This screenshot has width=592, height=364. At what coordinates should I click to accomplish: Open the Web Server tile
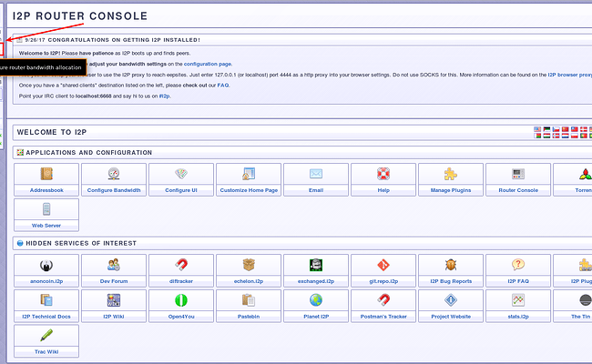click(46, 215)
